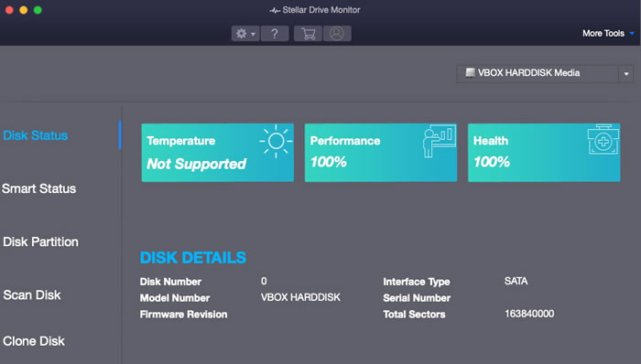The height and width of the screenshot is (364, 641).
Task: Go to the Scan Disk tab
Action: click(x=32, y=294)
